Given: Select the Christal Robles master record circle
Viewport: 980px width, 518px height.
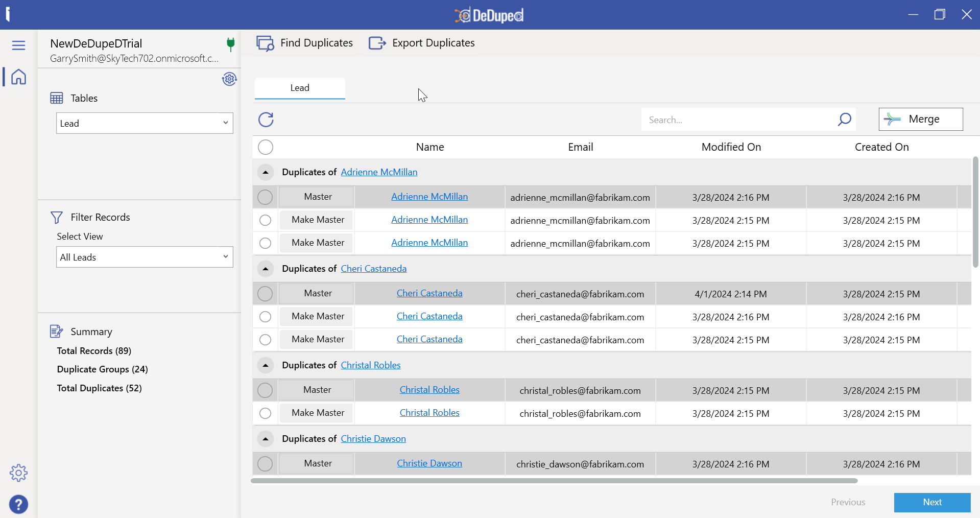Looking at the screenshot, I should (x=265, y=390).
